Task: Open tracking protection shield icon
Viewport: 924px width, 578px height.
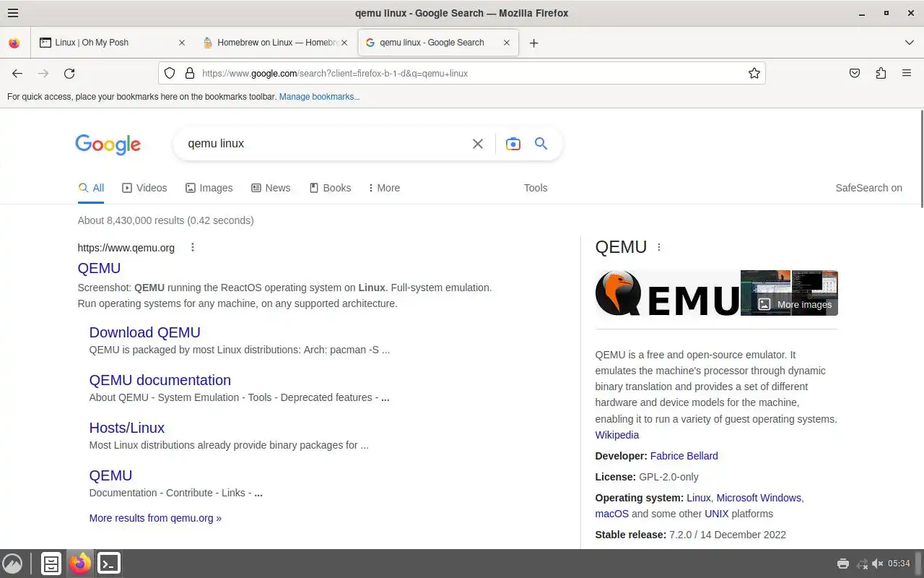Action: [x=170, y=73]
